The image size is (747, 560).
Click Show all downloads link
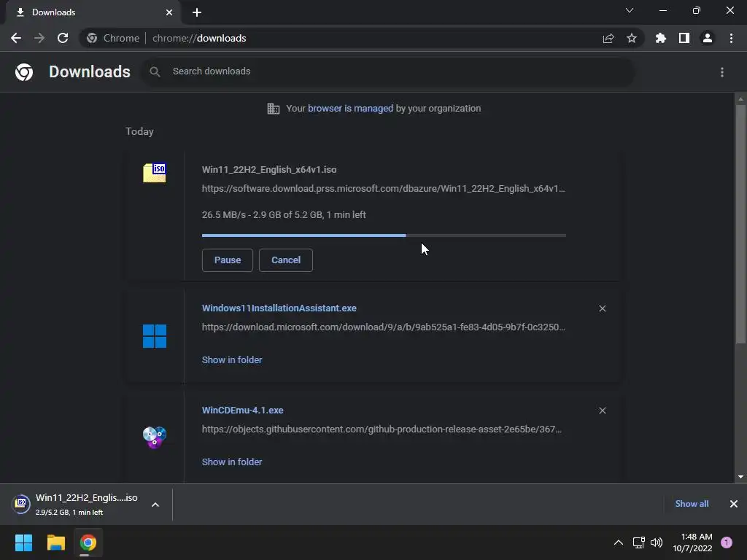point(692,504)
